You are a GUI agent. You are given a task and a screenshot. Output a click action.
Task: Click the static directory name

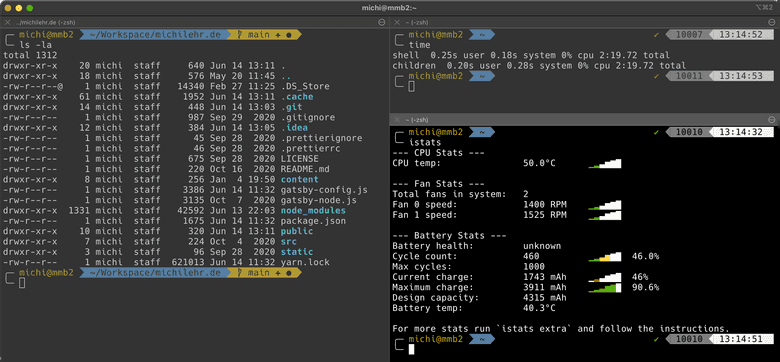tap(297, 252)
